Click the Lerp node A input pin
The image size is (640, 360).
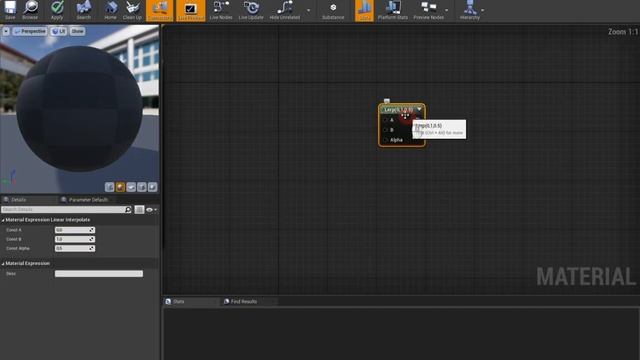coord(385,120)
